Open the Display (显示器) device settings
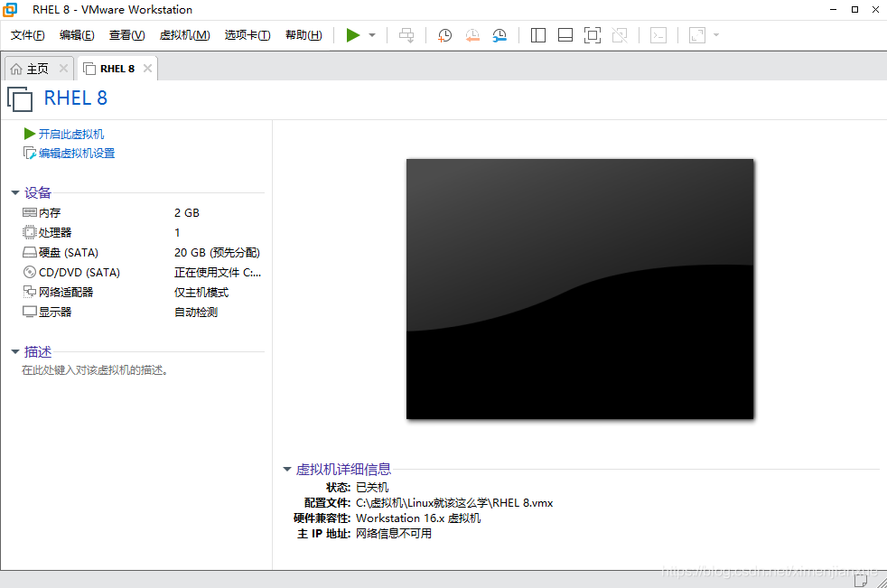 54,312
